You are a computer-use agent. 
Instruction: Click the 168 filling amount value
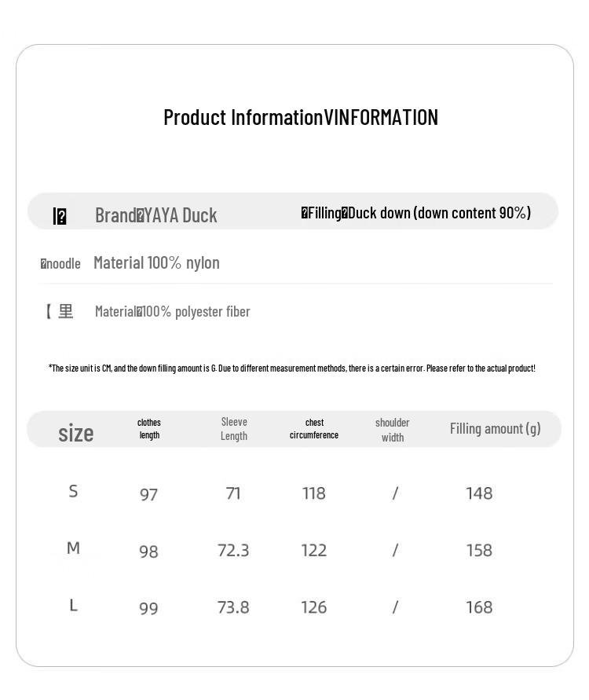point(479,607)
